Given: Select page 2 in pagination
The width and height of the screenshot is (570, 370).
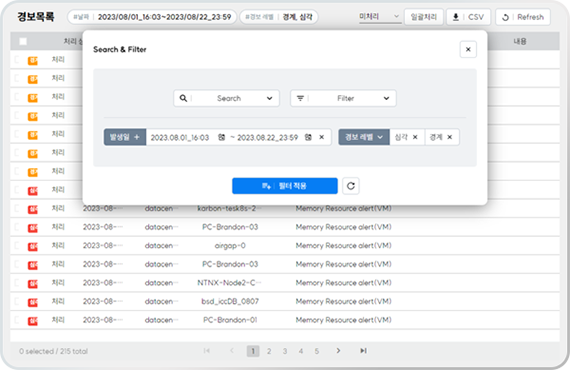Looking at the screenshot, I should tap(269, 351).
